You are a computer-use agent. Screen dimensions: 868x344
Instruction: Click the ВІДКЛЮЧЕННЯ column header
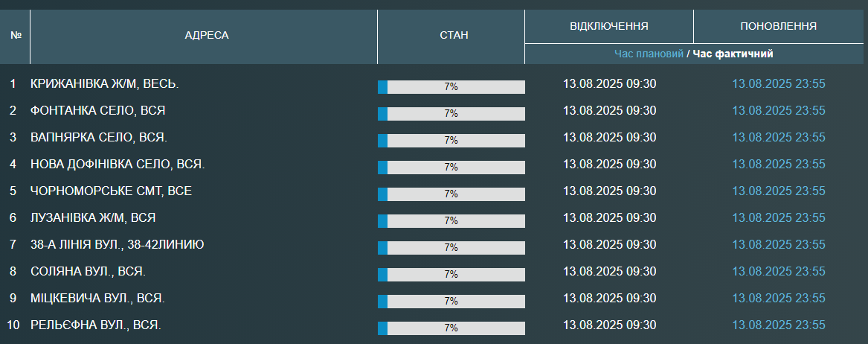(x=609, y=26)
